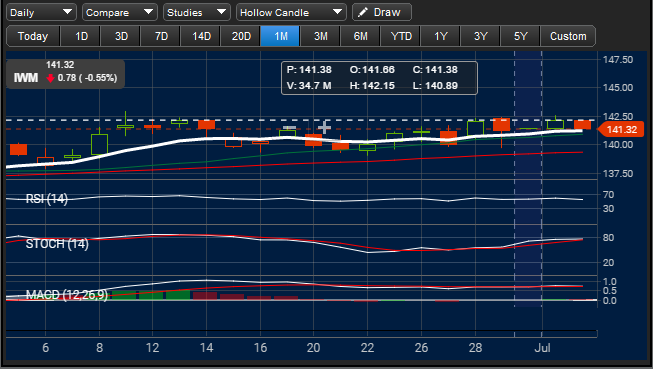Image resolution: width=653 pixels, height=369 pixels.
Task: Click the 147.50 price axis label
Action: coord(618,60)
